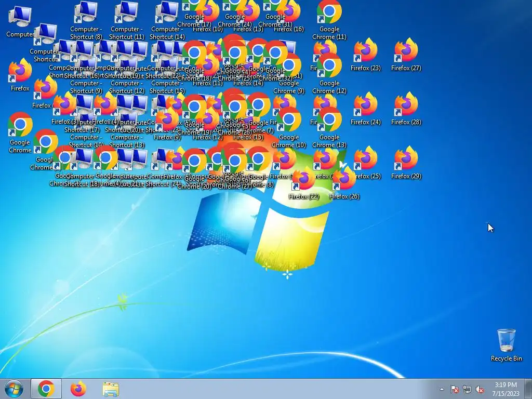532x399 pixels.
Task: Show hidden system tray icons
Action: click(442, 389)
